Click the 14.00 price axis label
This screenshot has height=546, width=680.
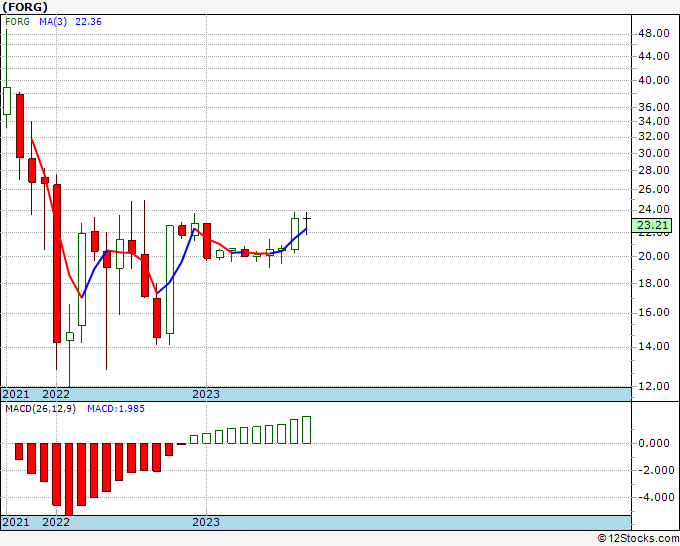[654, 346]
